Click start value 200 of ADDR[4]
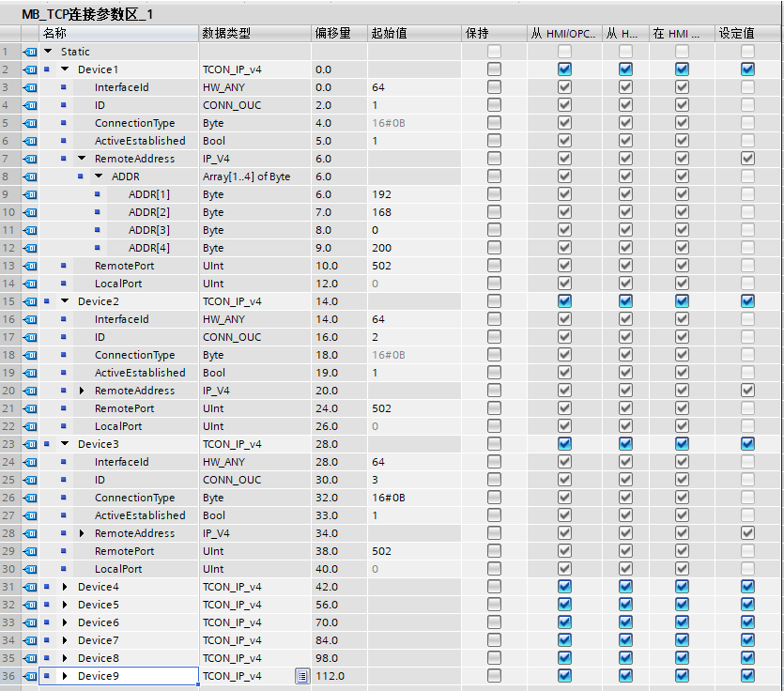This screenshot has width=784, height=691. click(381, 248)
